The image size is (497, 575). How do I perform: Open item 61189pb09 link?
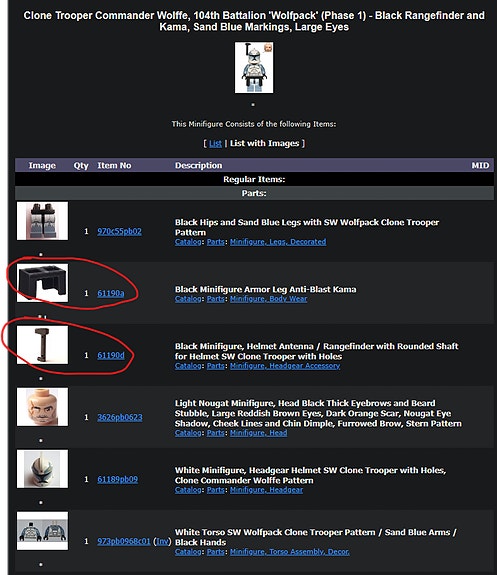coord(117,479)
